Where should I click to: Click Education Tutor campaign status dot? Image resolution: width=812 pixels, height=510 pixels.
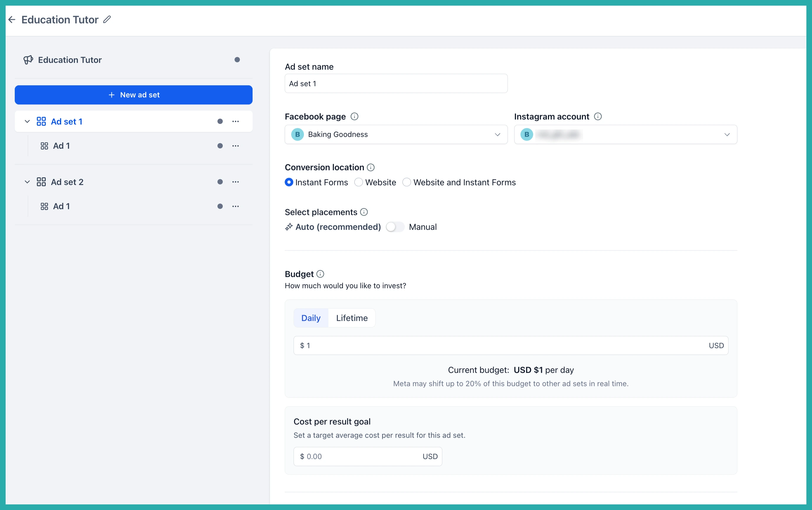pyautogui.click(x=237, y=60)
